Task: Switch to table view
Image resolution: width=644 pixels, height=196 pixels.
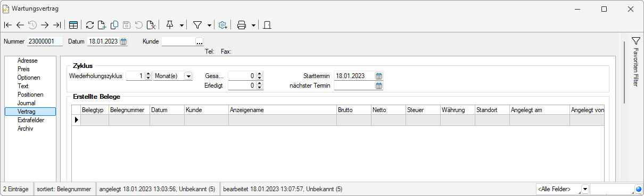Action: [73, 25]
